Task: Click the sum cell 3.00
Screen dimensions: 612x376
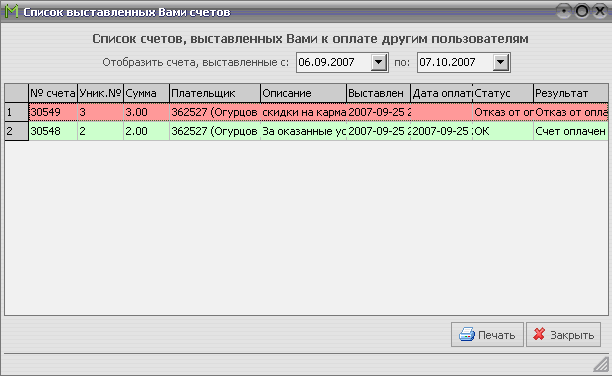Action: click(146, 112)
